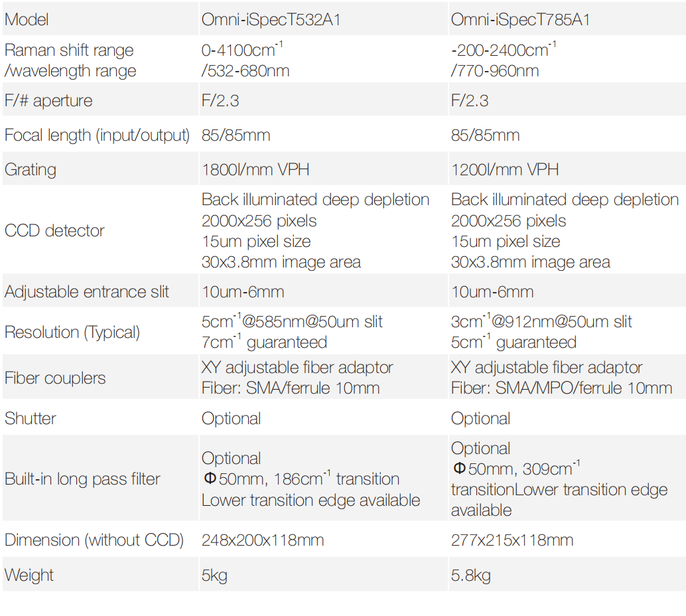This screenshot has height=616, width=686.
Task: Click the Fiber couplers row label
Action: (55, 378)
